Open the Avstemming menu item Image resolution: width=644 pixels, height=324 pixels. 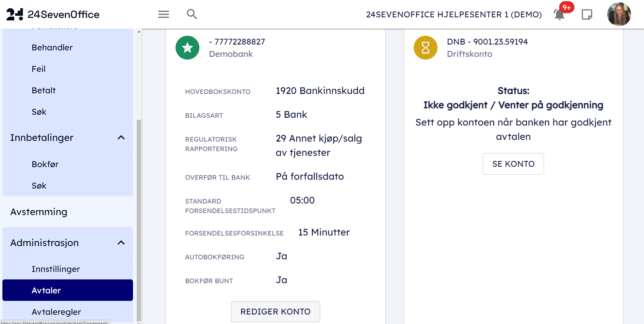tap(39, 212)
